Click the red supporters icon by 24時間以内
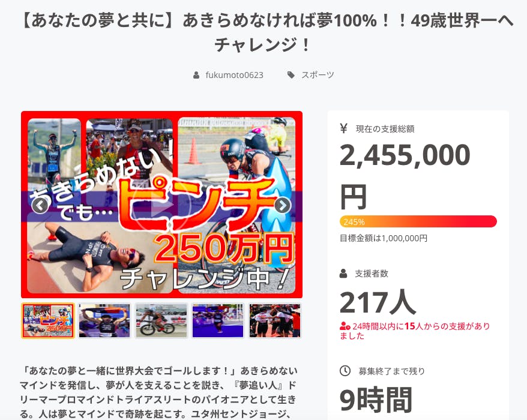This screenshot has height=420, width=527. coord(345,326)
